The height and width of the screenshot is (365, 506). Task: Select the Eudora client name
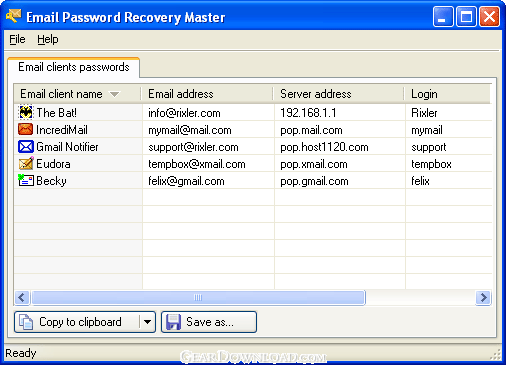click(53, 164)
